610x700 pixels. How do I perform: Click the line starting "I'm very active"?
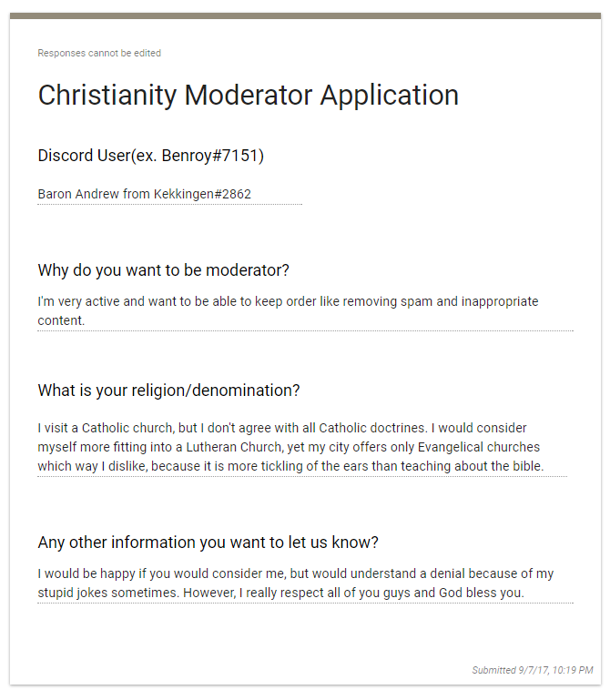click(x=288, y=301)
